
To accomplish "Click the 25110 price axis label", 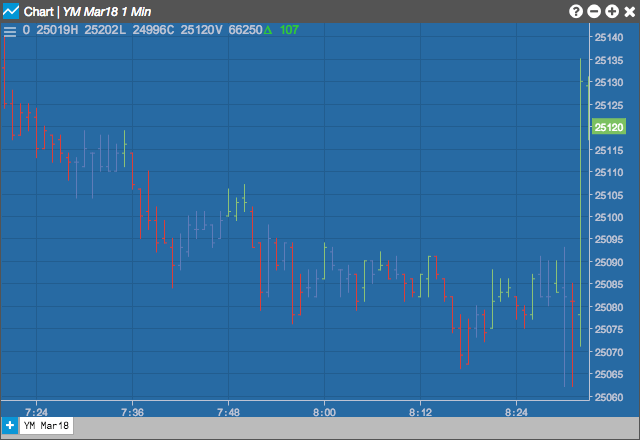I will click(609, 172).
